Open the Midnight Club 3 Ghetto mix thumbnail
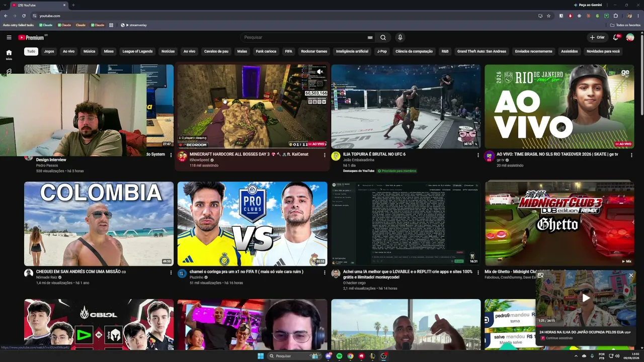Viewport: 644px width, 362px height. click(x=559, y=224)
